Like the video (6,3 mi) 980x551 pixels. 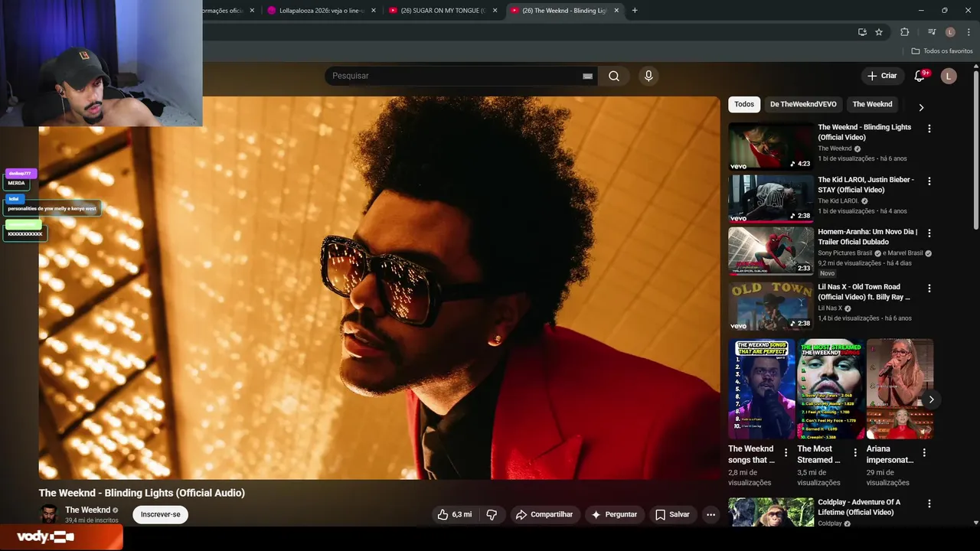455,514
